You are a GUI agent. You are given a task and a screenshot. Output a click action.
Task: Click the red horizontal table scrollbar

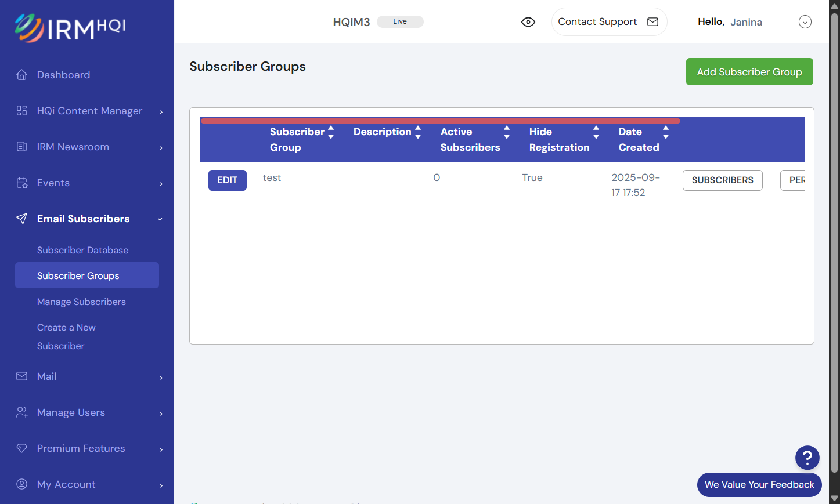(440, 121)
